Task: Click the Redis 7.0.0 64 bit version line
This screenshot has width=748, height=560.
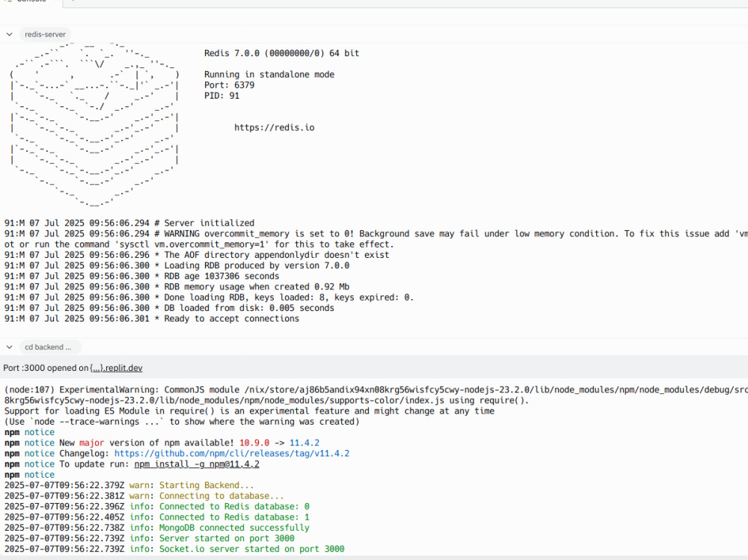Action: coord(281,53)
